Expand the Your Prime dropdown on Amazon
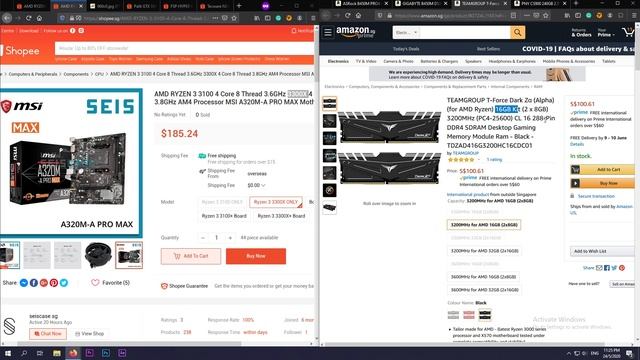The width and height of the screenshot is (640, 360). pos(606,33)
